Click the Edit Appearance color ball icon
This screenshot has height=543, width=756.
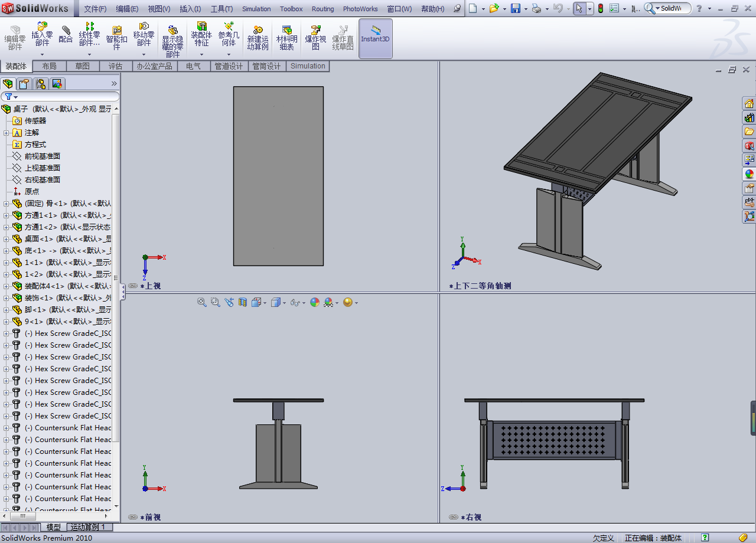(315, 302)
